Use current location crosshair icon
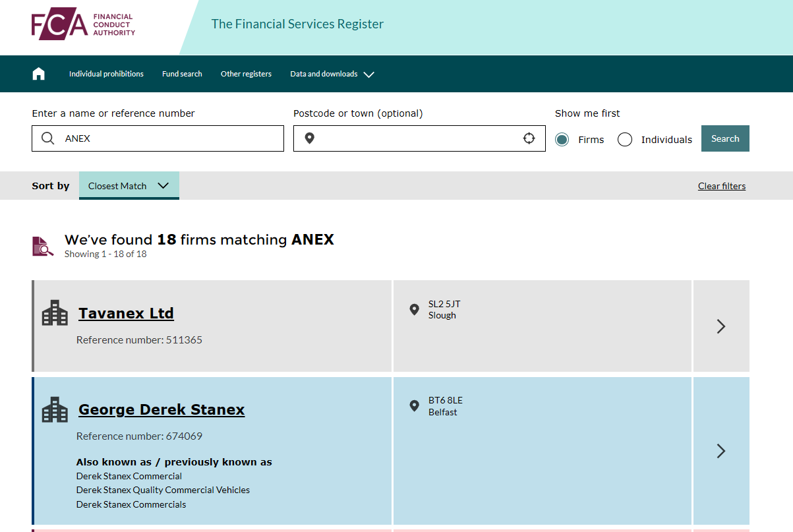The height and width of the screenshot is (532, 793). pyautogui.click(x=529, y=138)
